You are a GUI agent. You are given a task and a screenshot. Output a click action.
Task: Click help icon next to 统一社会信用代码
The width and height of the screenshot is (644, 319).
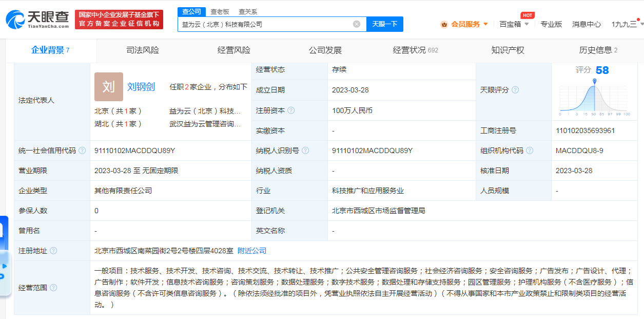(82, 151)
